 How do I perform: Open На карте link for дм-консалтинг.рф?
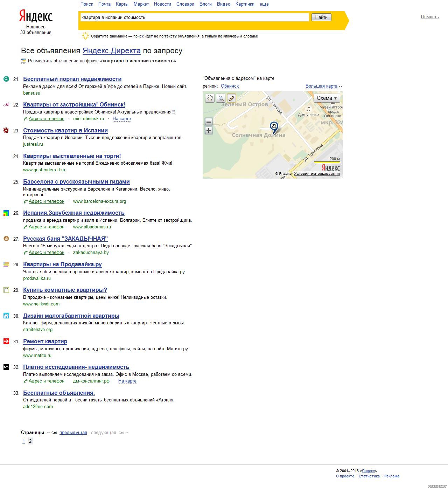(127, 381)
